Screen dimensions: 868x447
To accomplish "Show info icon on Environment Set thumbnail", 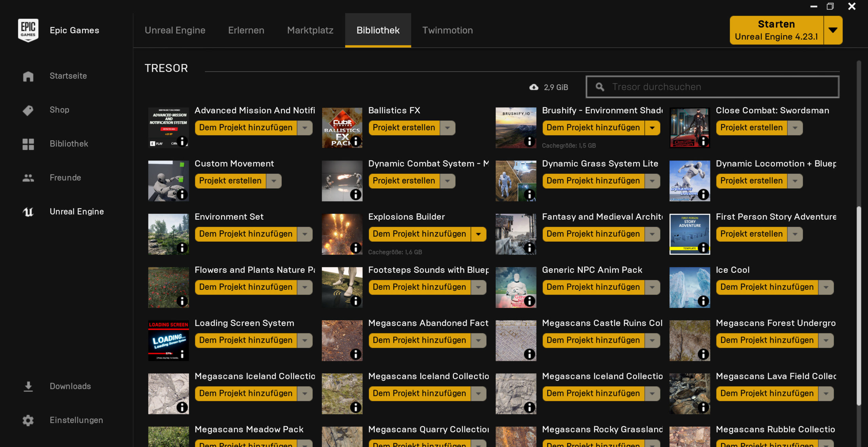I will pyautogui.click(x=182, y=248).
